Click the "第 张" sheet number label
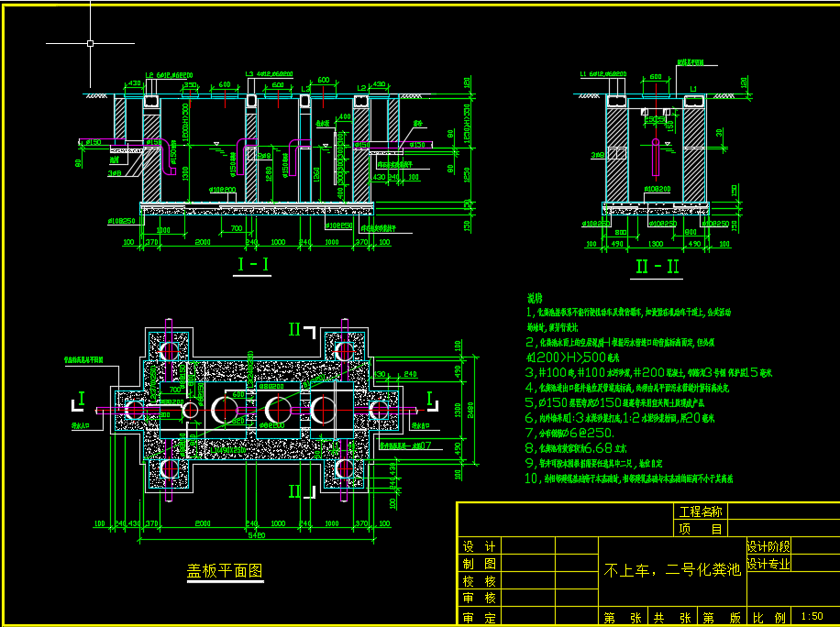 [x=623, y=619]
